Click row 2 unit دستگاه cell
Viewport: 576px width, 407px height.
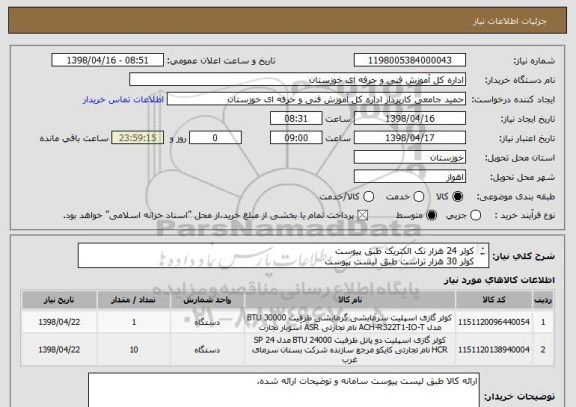point(207,350)
